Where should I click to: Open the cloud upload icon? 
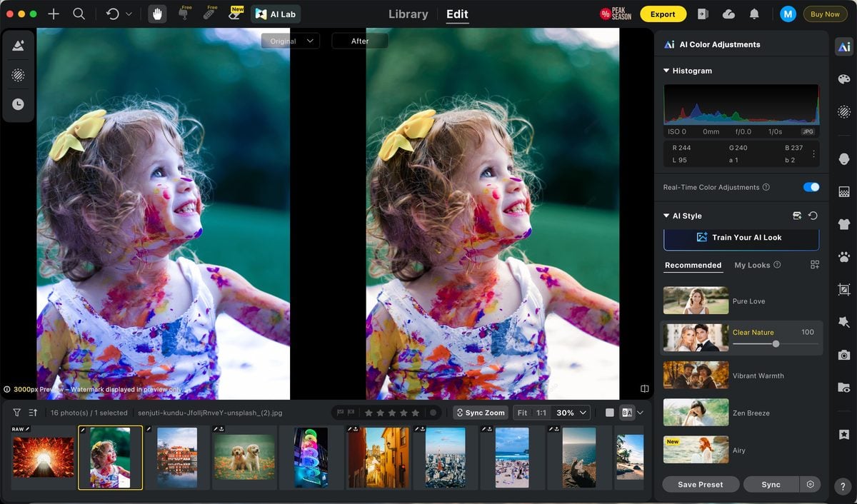pos(728,14)
